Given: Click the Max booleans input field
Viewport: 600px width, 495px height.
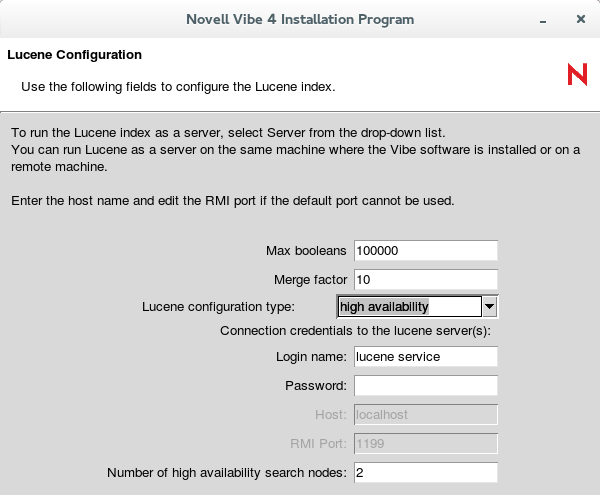Looking at the screenshot, I should tap(425, 250).
